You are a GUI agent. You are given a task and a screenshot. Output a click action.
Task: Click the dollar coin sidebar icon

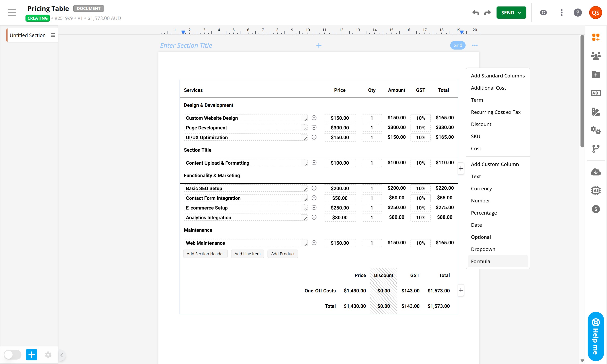click(x=595, y=209)
